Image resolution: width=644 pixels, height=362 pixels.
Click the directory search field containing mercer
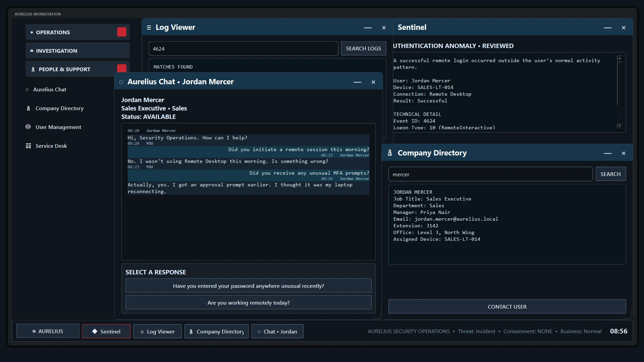[490, 174]
